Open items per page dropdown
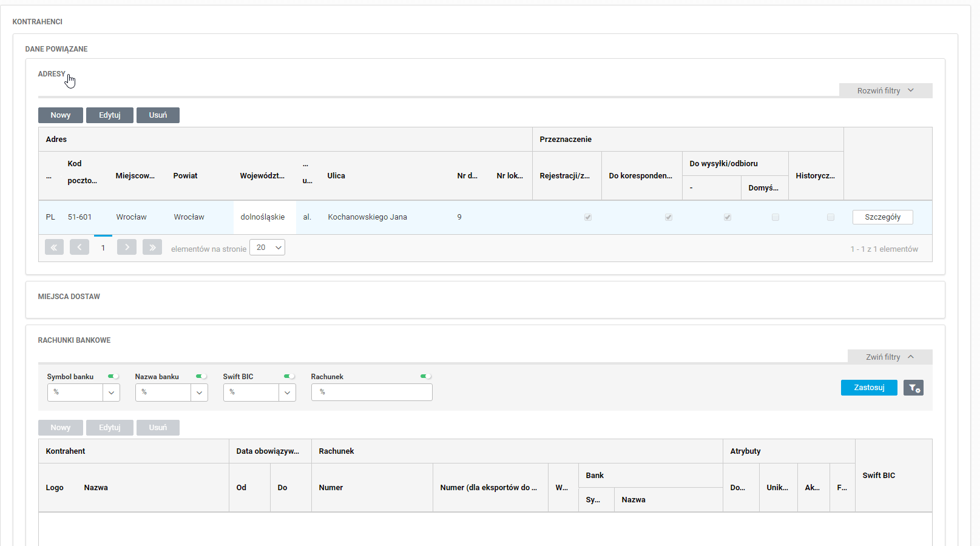Screen dimensions: 980x546 [268, 248]
